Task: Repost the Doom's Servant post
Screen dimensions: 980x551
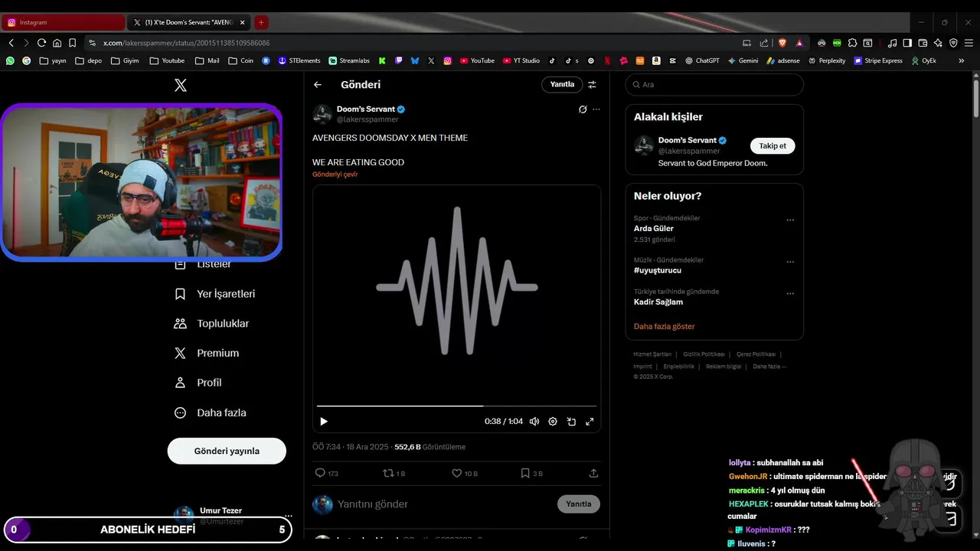Action: tap(394, 473)
